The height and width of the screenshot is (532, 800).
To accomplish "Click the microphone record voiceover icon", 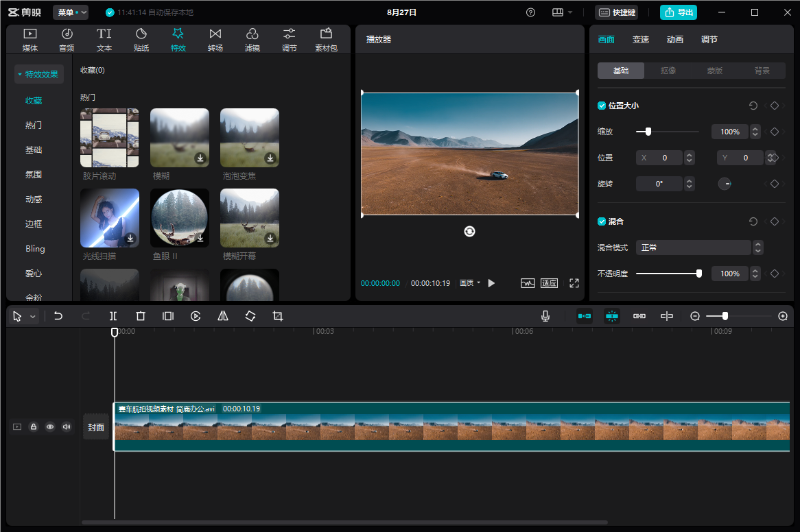I will pyautogui.click(x=545, y=316).
